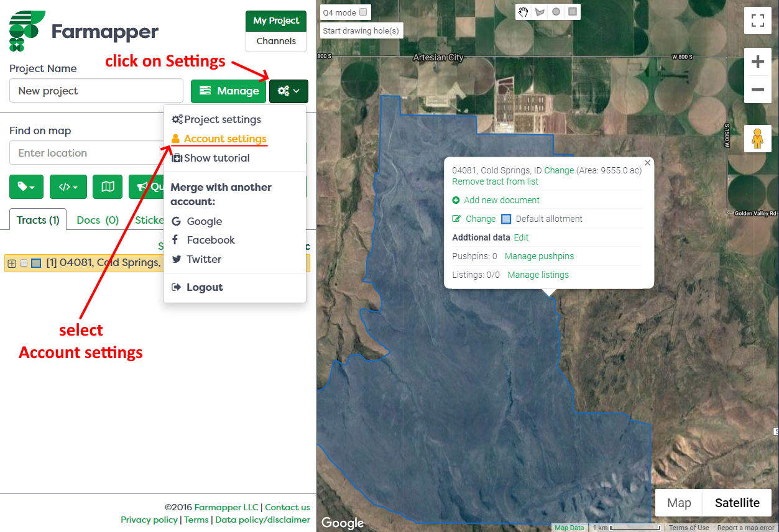Switch map to Satellite view
This screenshot has height=532, width=779.
[737, 503]
